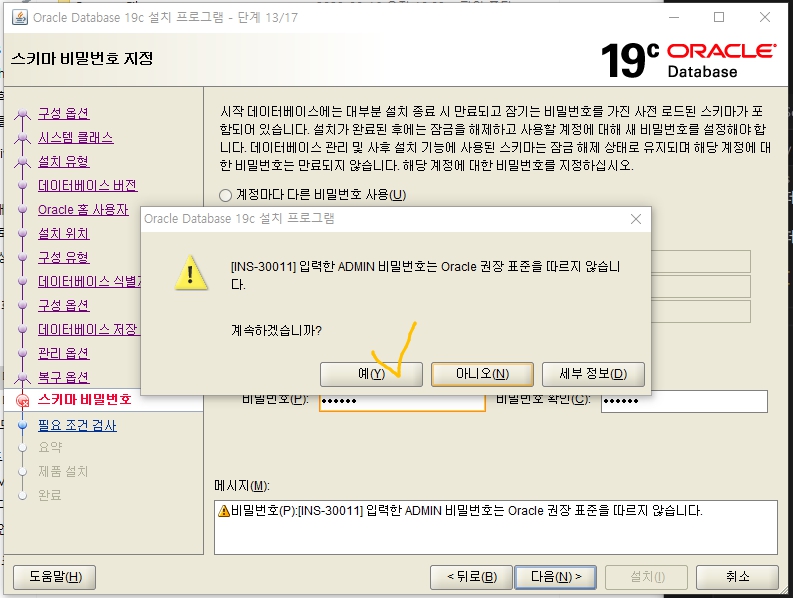Click the small warning icon in message box
The height and width of the screenshot is (598, 793).
[224, 510]
